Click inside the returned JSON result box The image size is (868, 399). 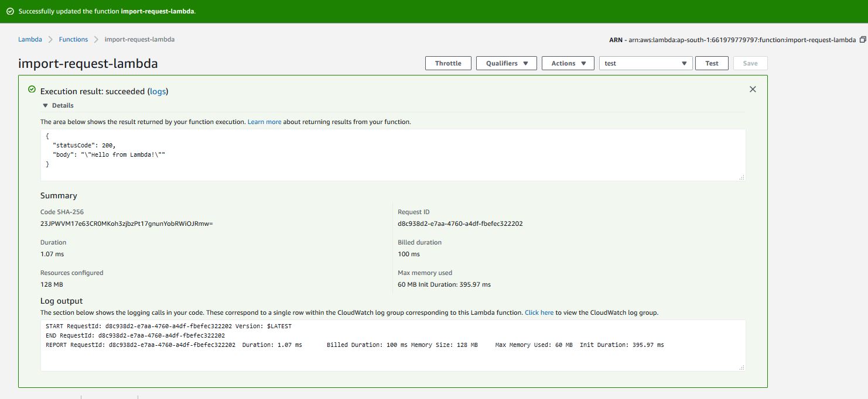tap(392, 155)
